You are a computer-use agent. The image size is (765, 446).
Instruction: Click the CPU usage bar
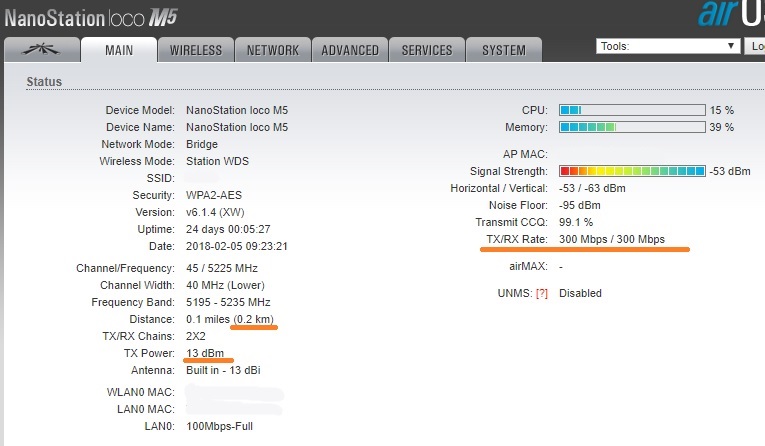click(x=632, y=110)
